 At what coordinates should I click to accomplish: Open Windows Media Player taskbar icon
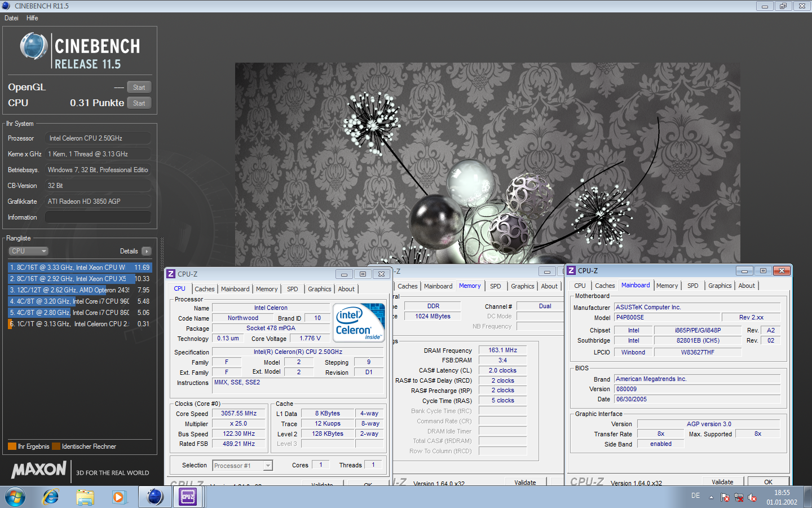tap(118, 497)
